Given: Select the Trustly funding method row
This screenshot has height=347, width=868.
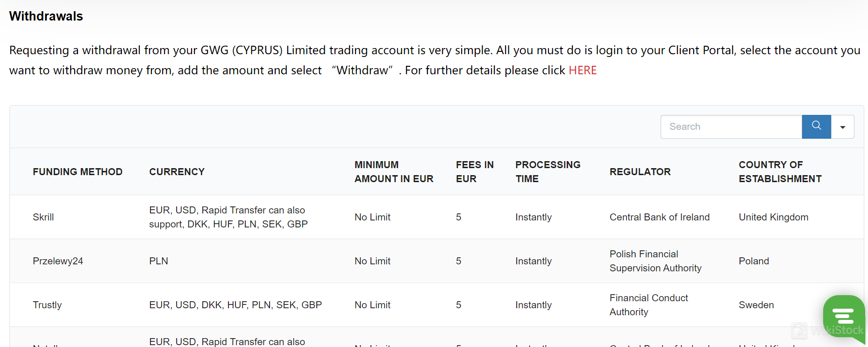Looking at the screenshot, I should point(47,305).
